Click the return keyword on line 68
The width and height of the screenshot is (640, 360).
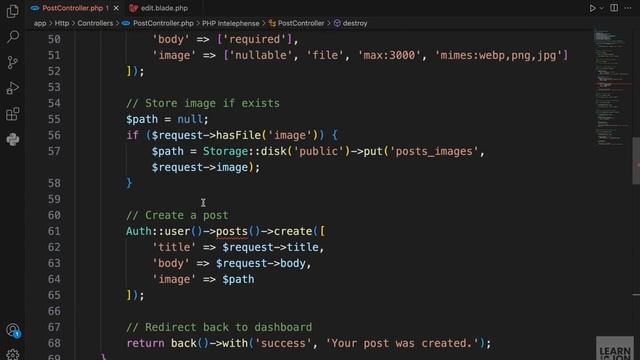tap(145, 343)
